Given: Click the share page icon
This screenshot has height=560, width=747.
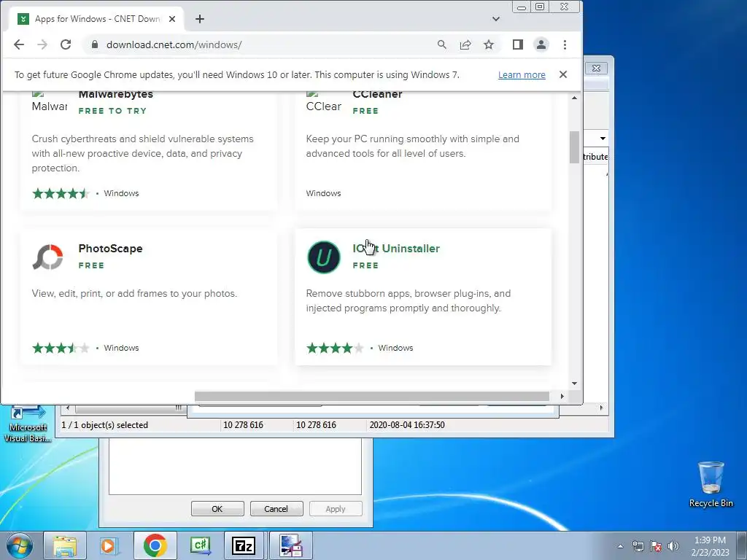Looking at the screenshot, I should (465, 44).
